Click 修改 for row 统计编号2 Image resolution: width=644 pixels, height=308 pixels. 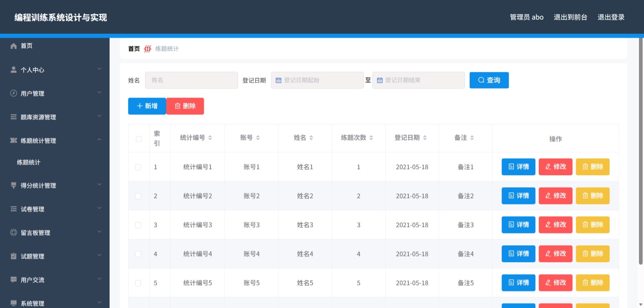pyautogui.click(x=556, y=196)
